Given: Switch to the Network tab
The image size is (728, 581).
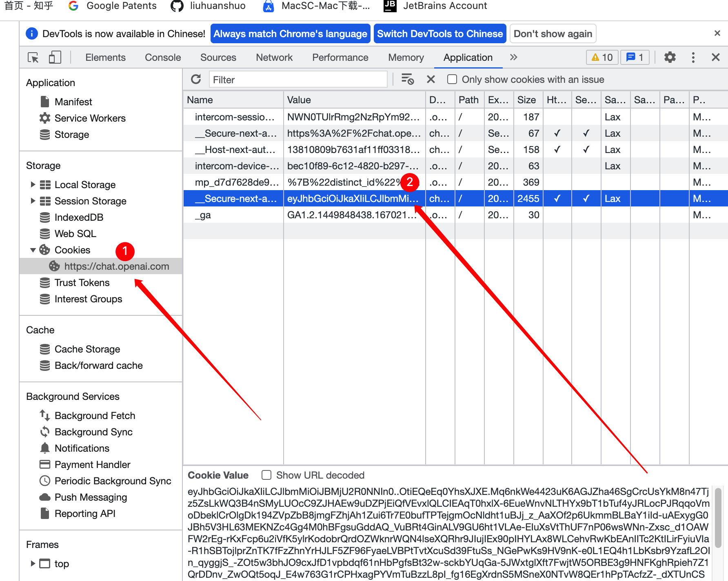Looking at the screenshot, I should 274,58.
